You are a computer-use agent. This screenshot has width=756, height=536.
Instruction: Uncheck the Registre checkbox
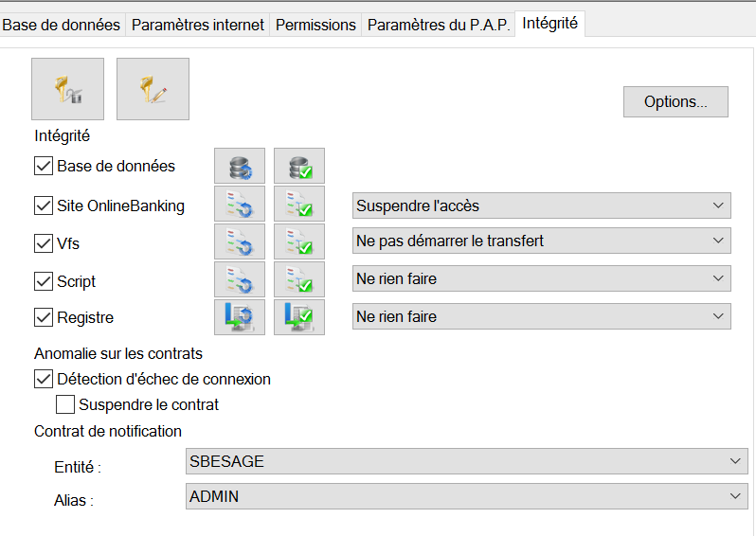point(44,318)
